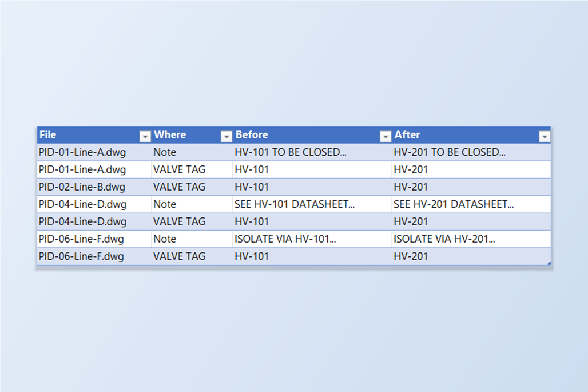The image size is (588, 392).
Task: Click the 'ISOLATE VIA HV-101...' cell
Action: [312, 239]
